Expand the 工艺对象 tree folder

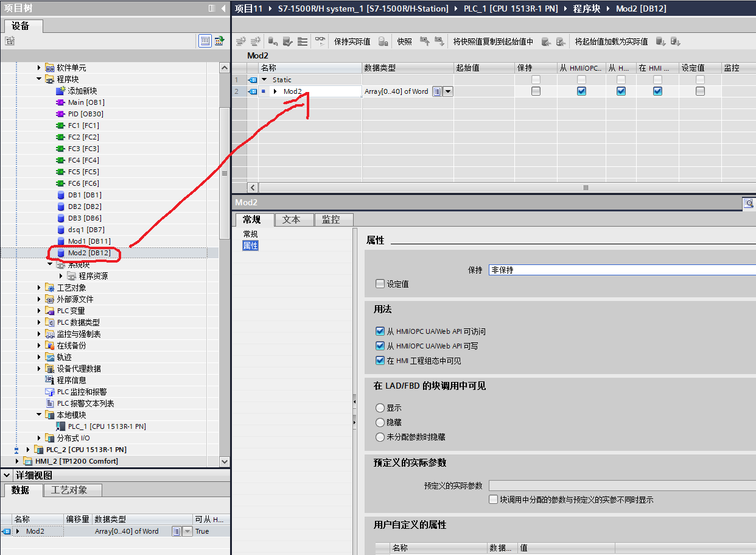(x=40, y=288)
